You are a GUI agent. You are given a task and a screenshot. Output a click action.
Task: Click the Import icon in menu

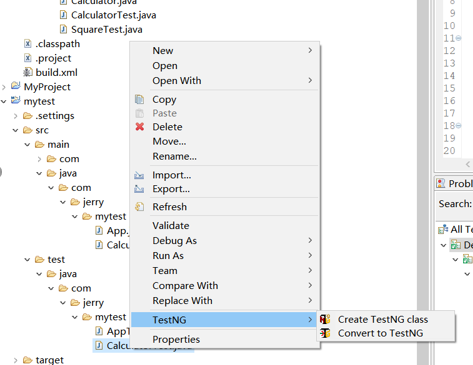tap(139, 175)
